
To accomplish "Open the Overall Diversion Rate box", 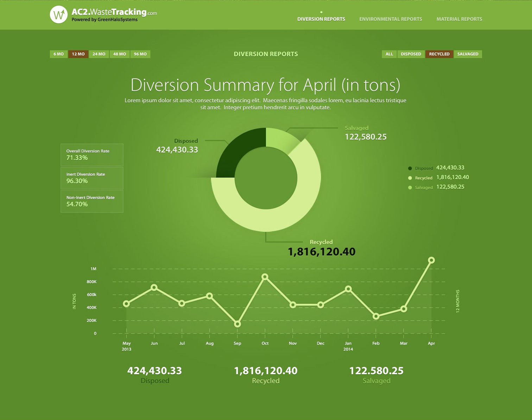I will [92, 155].
